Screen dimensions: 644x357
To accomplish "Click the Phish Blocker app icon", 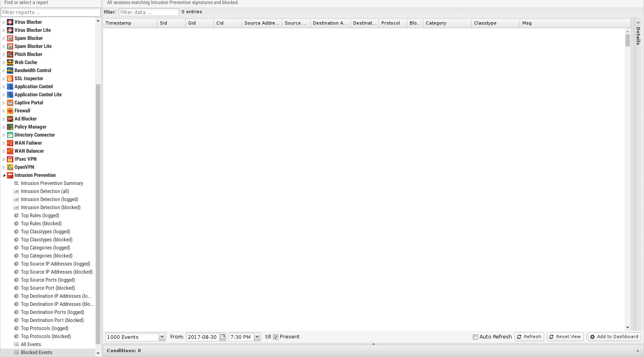I will point(10,54).
